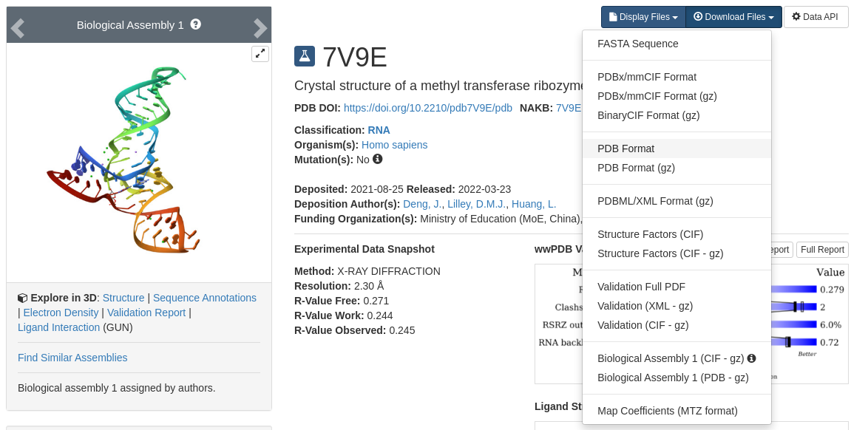
Task: Select PDB Format from the download menu
Action: point(625,149)
